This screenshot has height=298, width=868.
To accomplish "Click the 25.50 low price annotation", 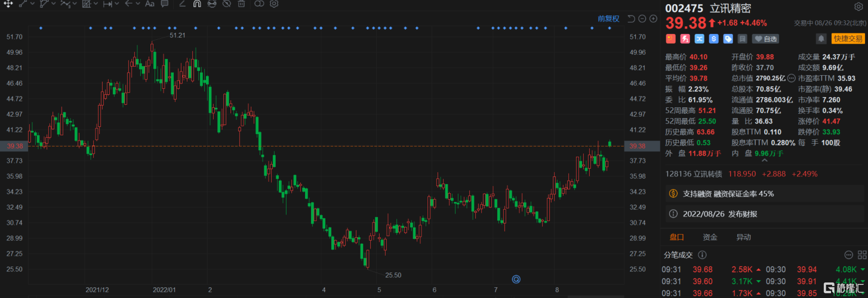I will (393, 275).
